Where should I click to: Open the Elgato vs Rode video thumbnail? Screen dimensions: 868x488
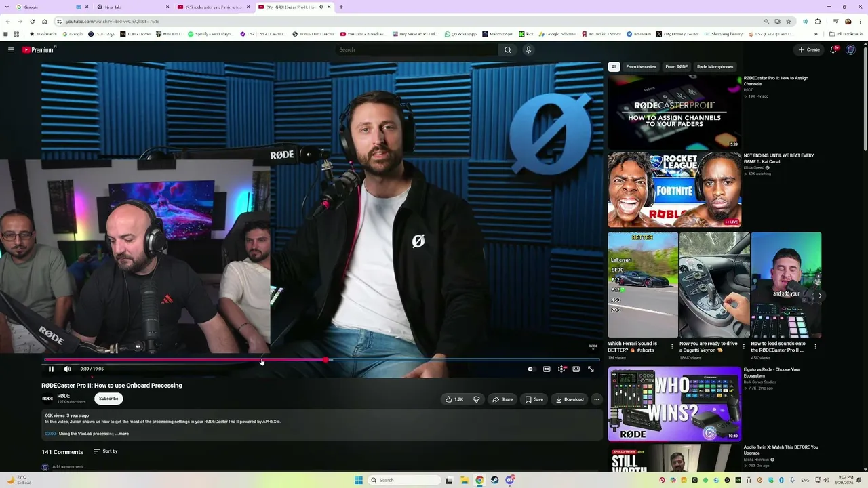pos(674,404)
